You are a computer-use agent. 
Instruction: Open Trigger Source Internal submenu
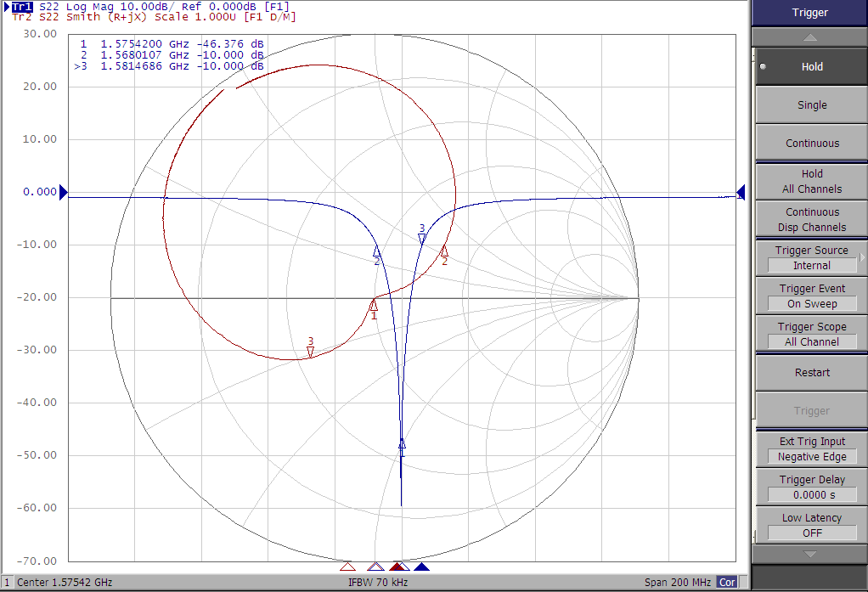click(811, 258)
